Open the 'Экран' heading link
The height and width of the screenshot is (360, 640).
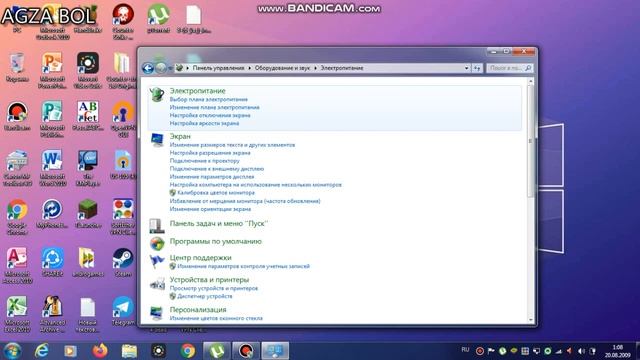[180, 136]
